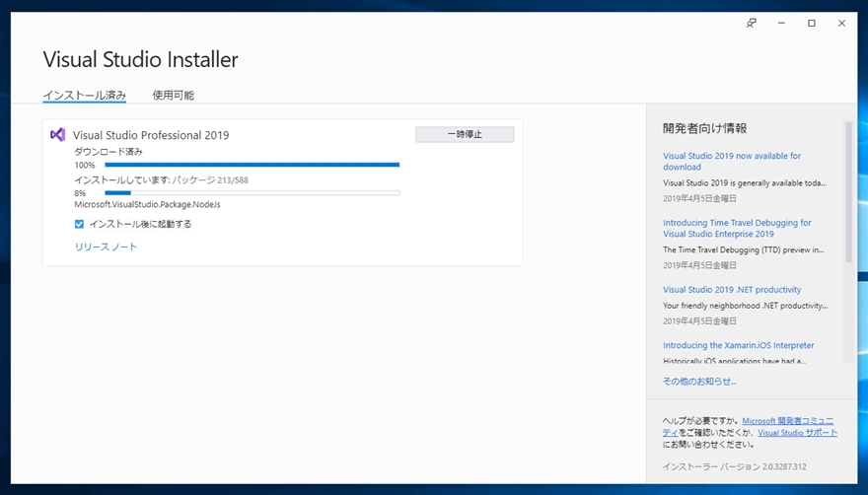The width and height of the screenshot is (868, 495).
Task: Click the パッケージ 213/588 status text
Action: pyautogui.click(x=210, y=179)
